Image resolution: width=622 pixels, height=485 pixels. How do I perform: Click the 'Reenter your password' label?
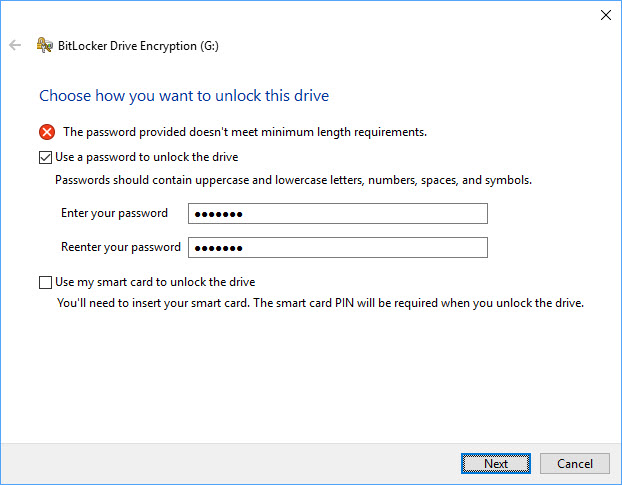tap(121, 247)
